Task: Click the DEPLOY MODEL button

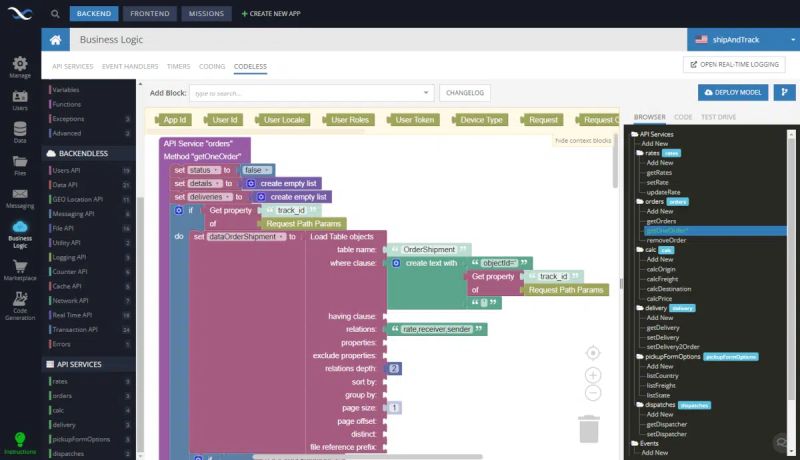Action: [733, 92]
